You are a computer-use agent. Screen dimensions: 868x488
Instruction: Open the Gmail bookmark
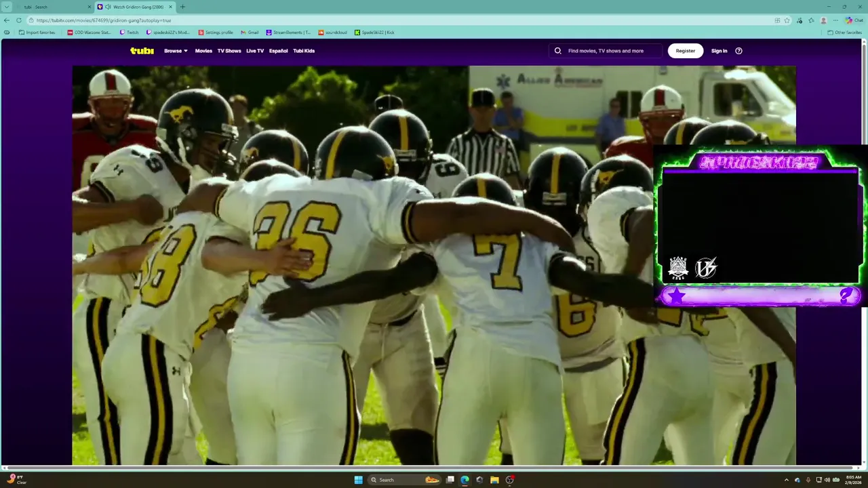click(x=250, y=33)
